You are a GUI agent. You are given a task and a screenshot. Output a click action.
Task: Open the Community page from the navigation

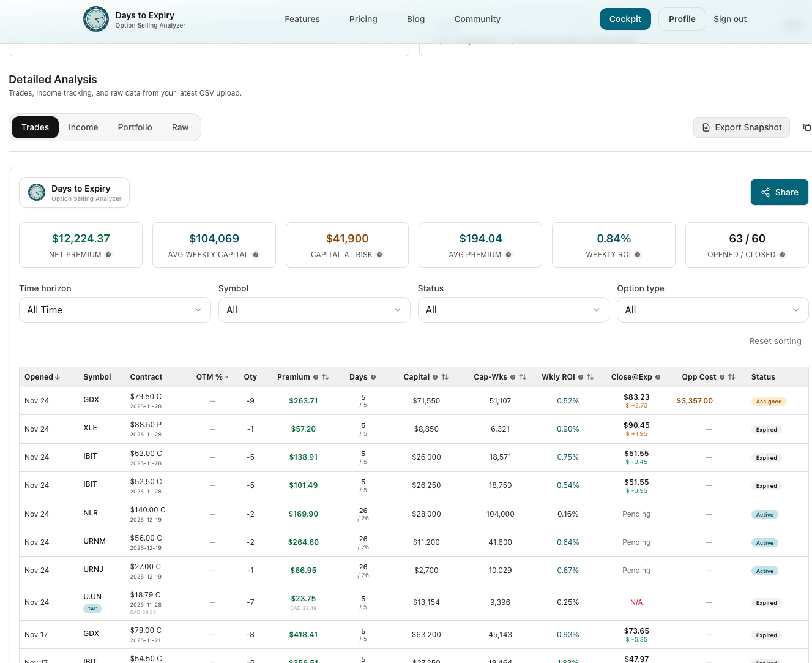477,19
